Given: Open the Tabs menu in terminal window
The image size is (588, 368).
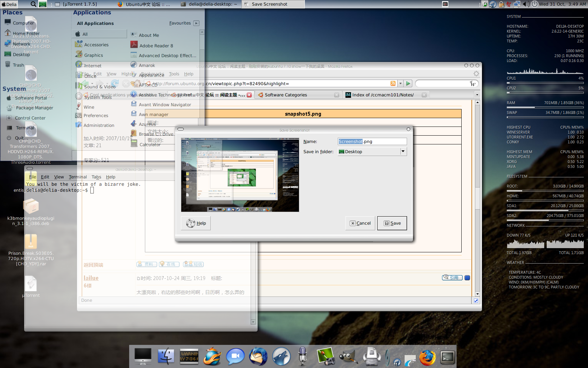Looking at the screenshot, I should 96,177.
